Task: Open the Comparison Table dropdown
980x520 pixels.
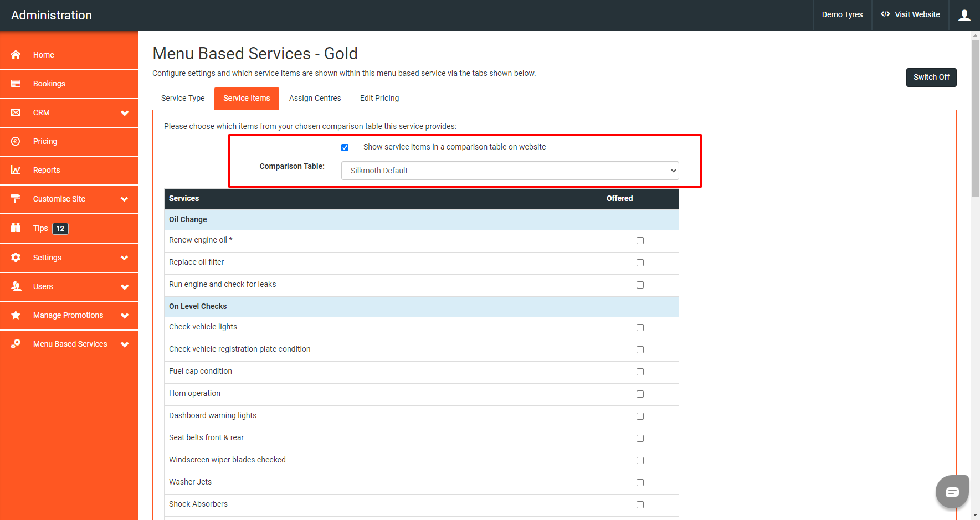Action: [509, 171]
